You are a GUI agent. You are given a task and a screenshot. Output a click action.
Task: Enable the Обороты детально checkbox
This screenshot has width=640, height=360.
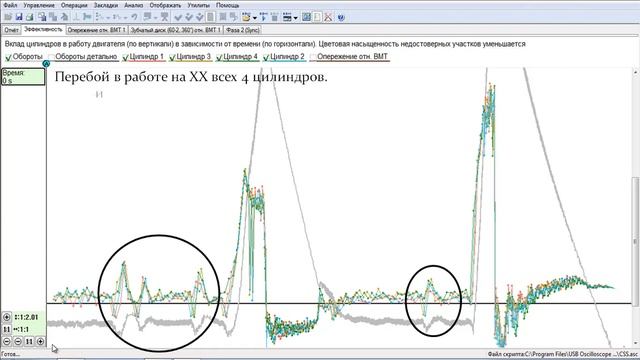tap(51, 57)
